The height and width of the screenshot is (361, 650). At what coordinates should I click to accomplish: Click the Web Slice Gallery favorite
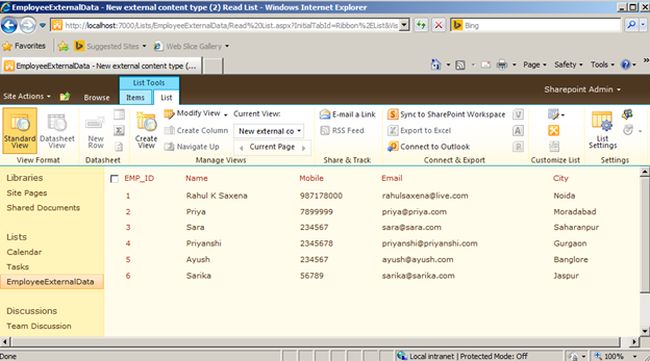coord(191,46)
